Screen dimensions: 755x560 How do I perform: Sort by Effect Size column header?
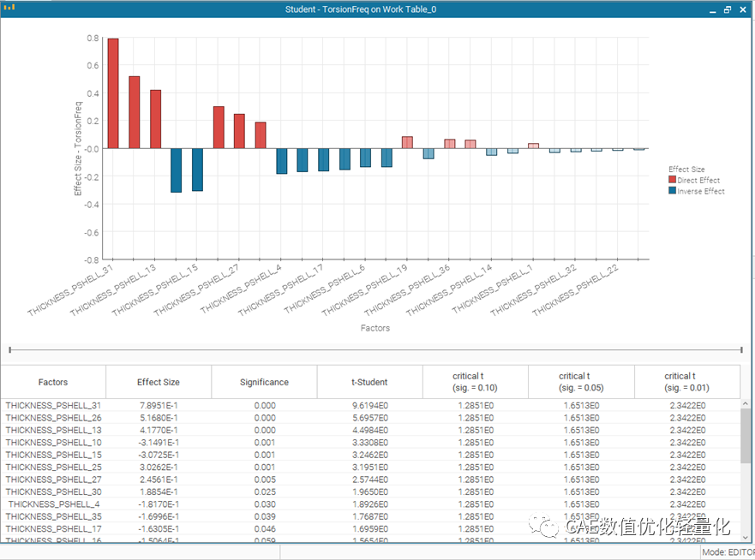pos(159,382)
